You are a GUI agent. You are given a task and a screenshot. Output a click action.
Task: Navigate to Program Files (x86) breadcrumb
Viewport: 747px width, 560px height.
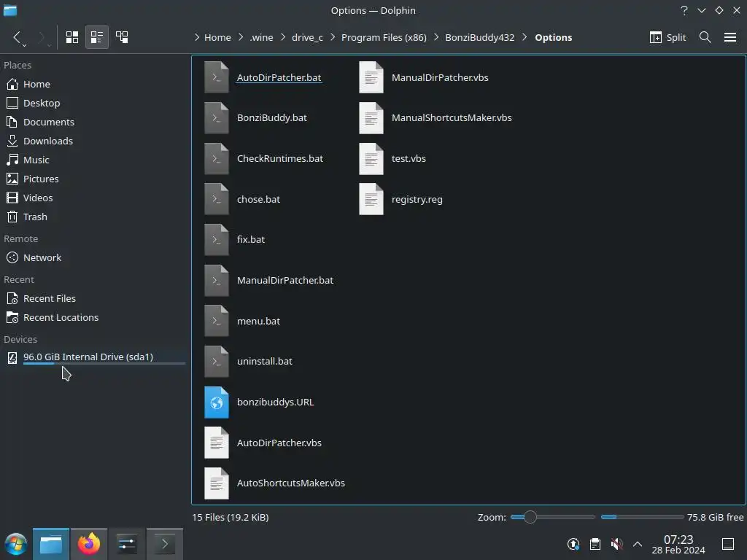point(384,37)
